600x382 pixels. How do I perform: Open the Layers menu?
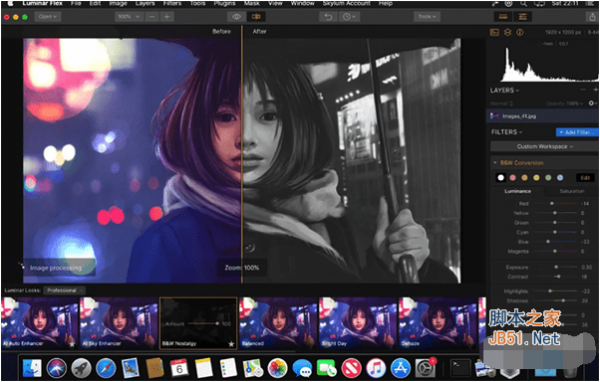[x=145, y=3]
